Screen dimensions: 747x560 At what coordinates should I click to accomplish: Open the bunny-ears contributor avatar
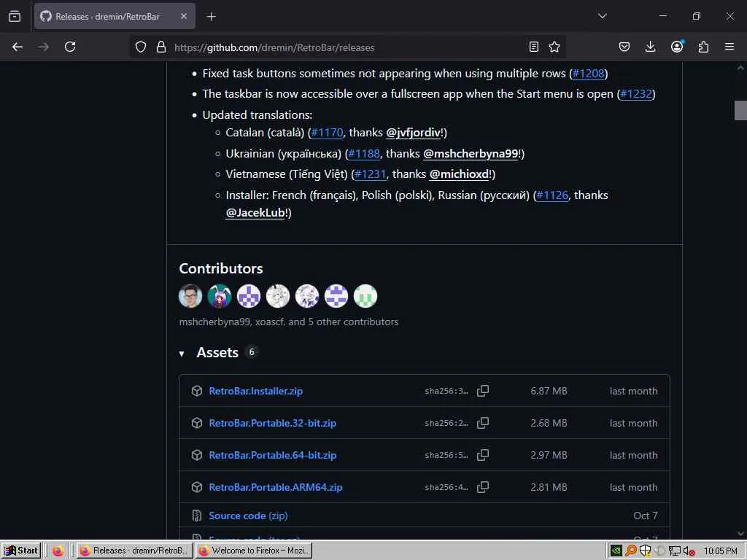(219, 296)
